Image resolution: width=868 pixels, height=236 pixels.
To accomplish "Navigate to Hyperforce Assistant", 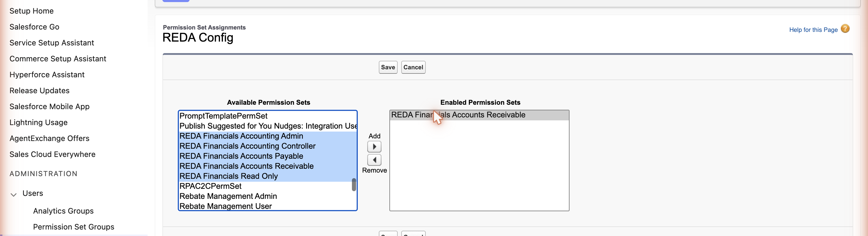I will coord(47,75).
